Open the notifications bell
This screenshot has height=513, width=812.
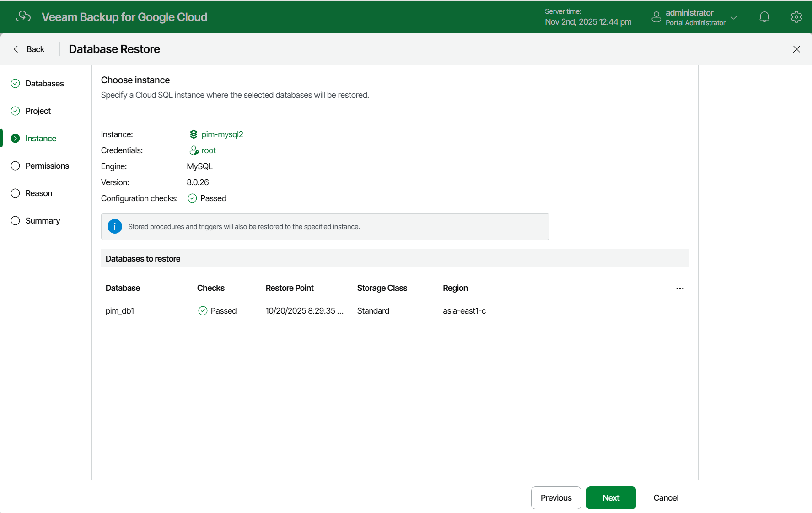764,17
